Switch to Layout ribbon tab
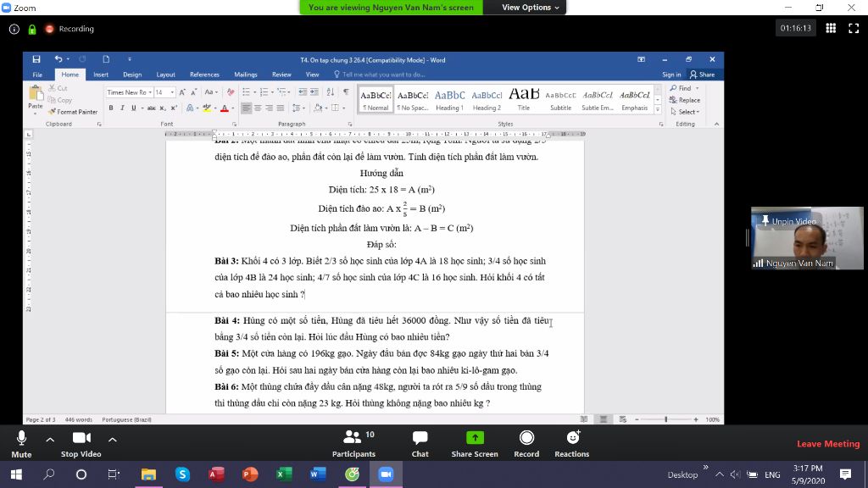This screenshot has height=488, width=868. 165,75
